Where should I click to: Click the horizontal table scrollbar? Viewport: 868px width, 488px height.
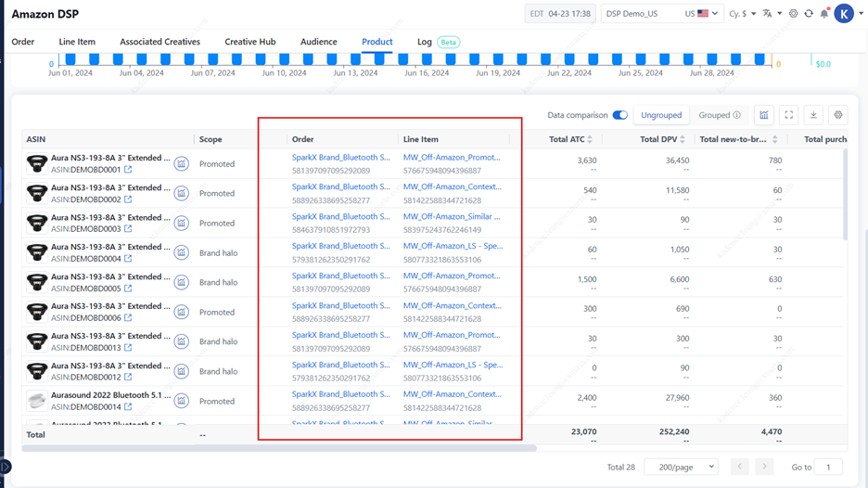tap(279, 448)
